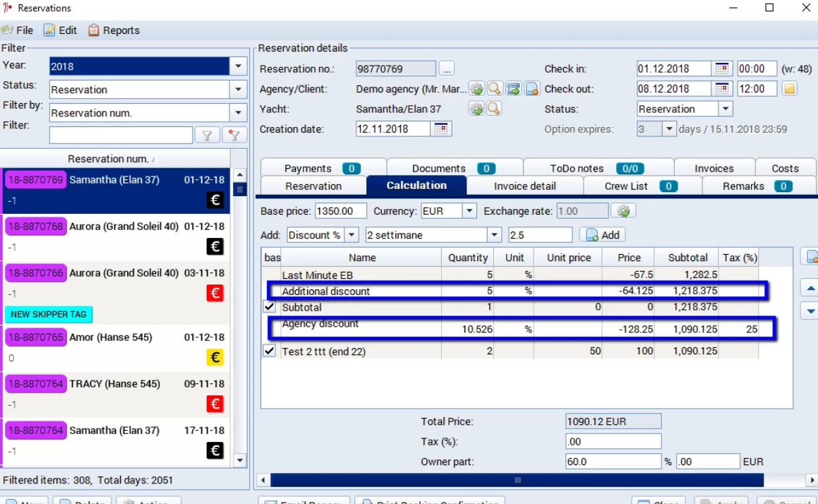Open the Edit menu

click(61, 30)
